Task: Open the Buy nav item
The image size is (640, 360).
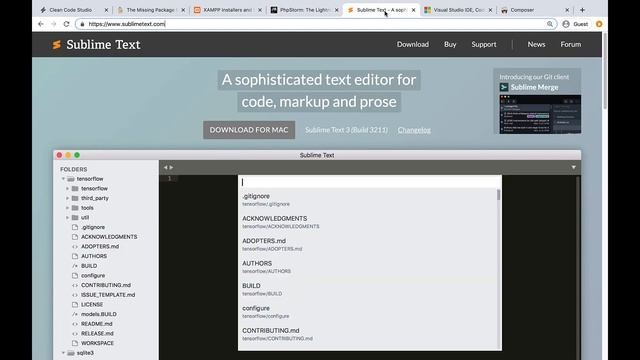Action: pyautogui.click(x=450, y=44)
